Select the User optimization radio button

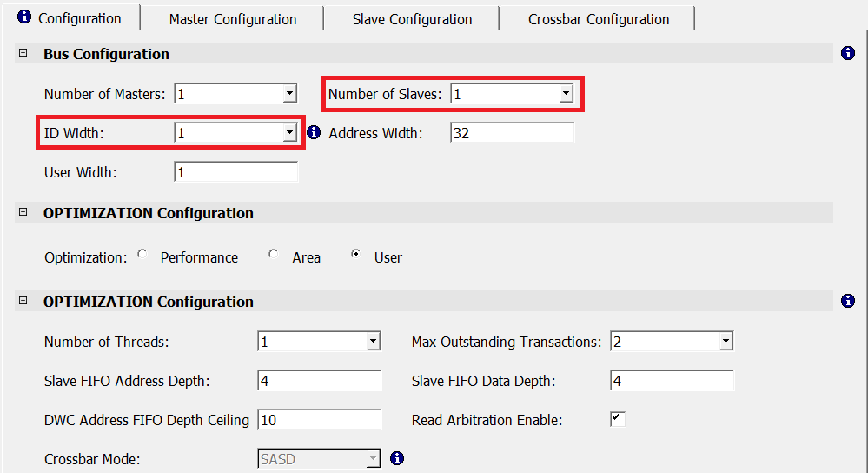click(355, 256)
